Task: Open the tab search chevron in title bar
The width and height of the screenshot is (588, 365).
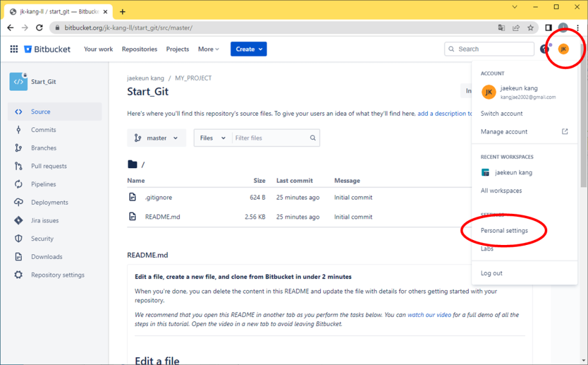Action: point(514,7)
